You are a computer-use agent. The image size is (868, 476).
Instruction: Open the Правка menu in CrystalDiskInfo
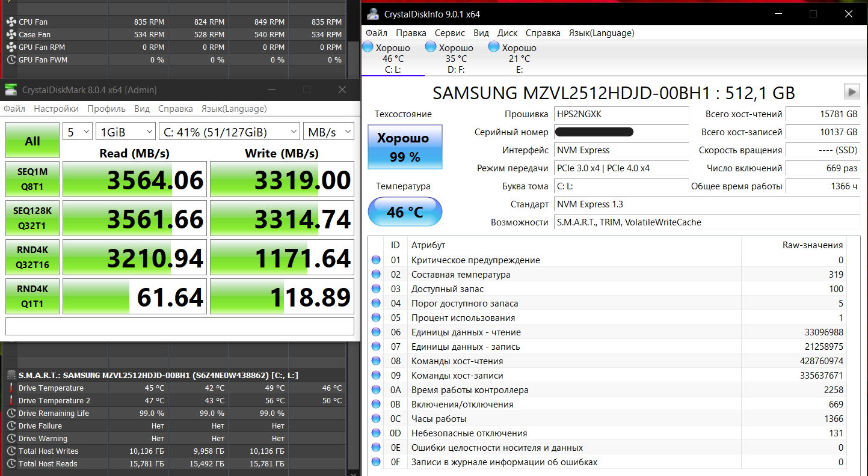411,33
